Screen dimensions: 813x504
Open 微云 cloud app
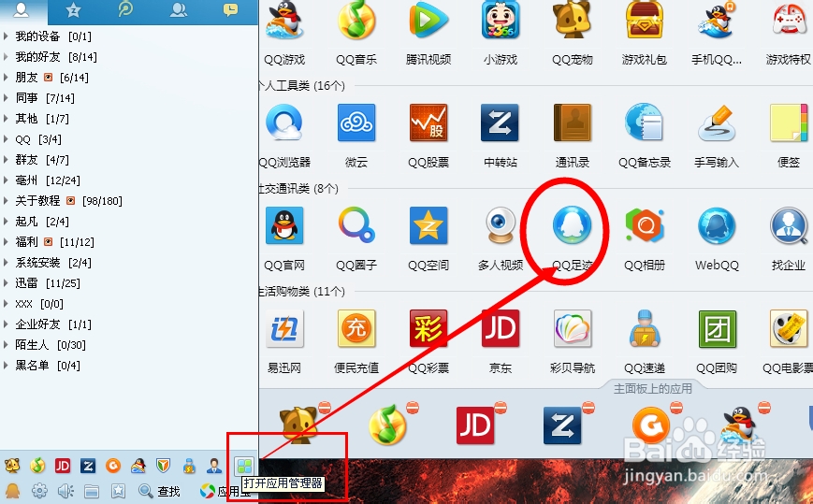coord(356,122)
